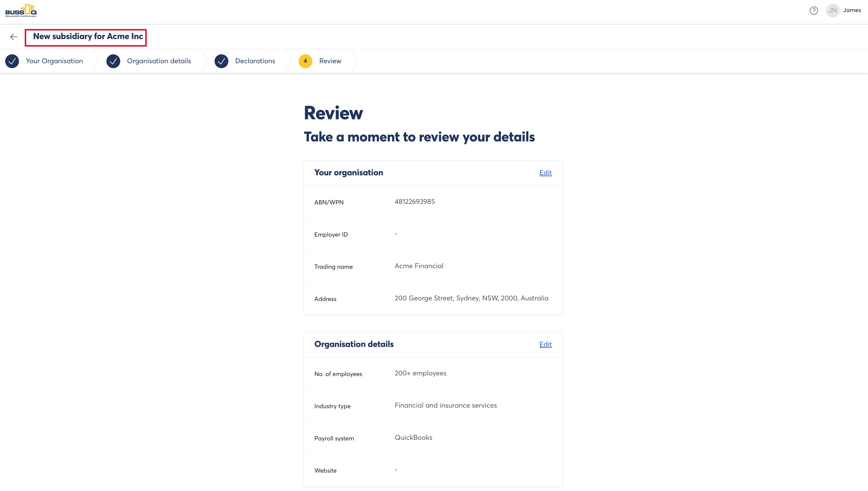
Task: Click the large Review page heading
Action: (x=333, y=113)
